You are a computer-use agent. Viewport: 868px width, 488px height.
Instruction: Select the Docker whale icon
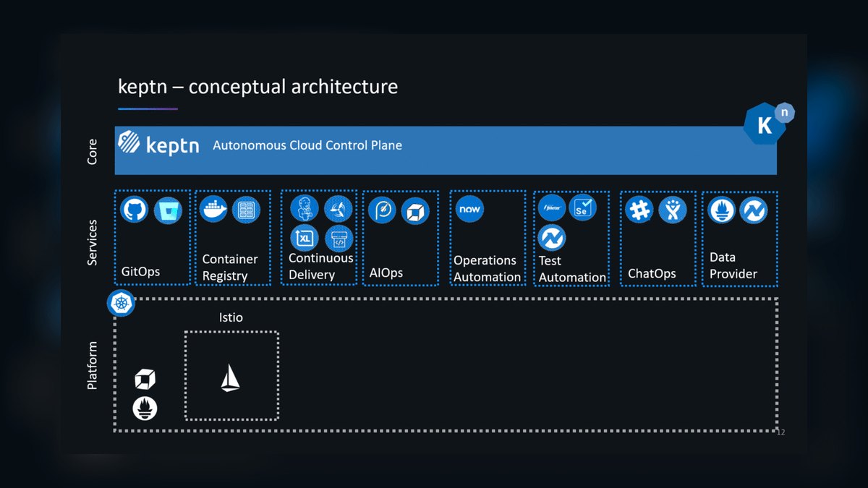coord(213,210)
